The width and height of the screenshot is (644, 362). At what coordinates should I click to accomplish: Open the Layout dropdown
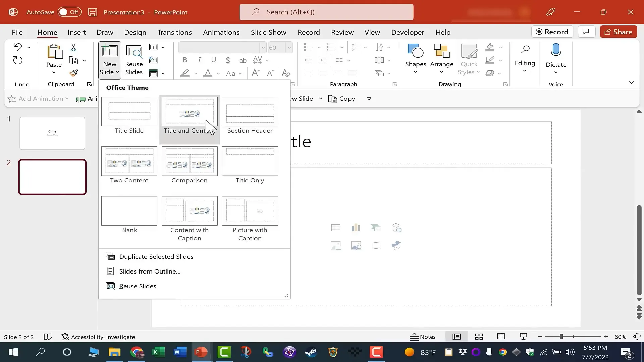(x=157, y=47)
